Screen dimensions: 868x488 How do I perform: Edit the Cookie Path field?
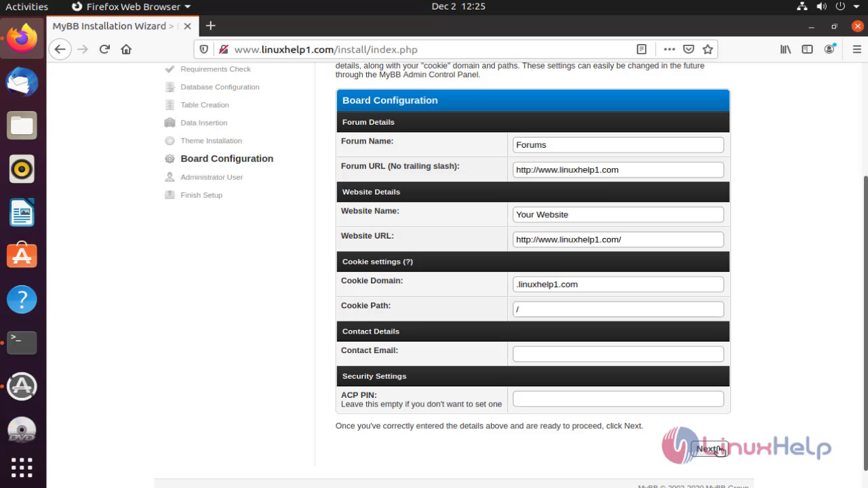(618, 310)
